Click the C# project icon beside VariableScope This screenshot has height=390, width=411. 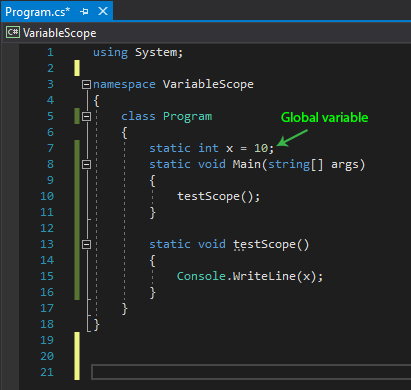(x=13, y=32)
